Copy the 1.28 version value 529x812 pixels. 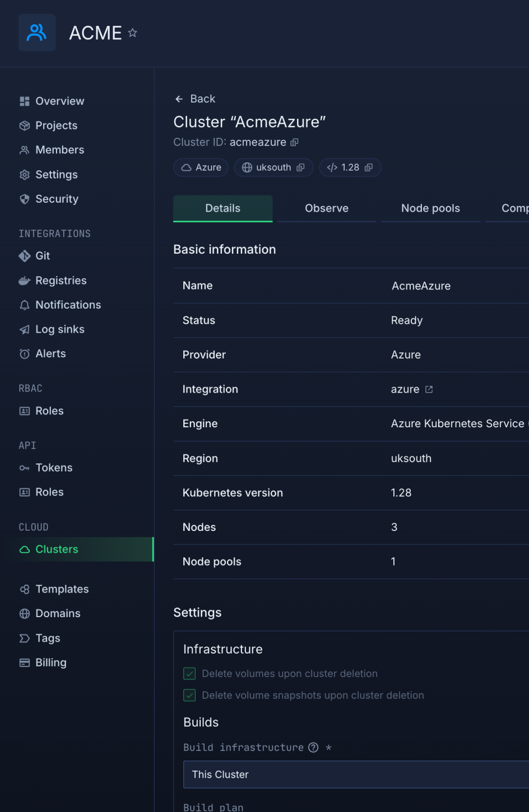368,167
